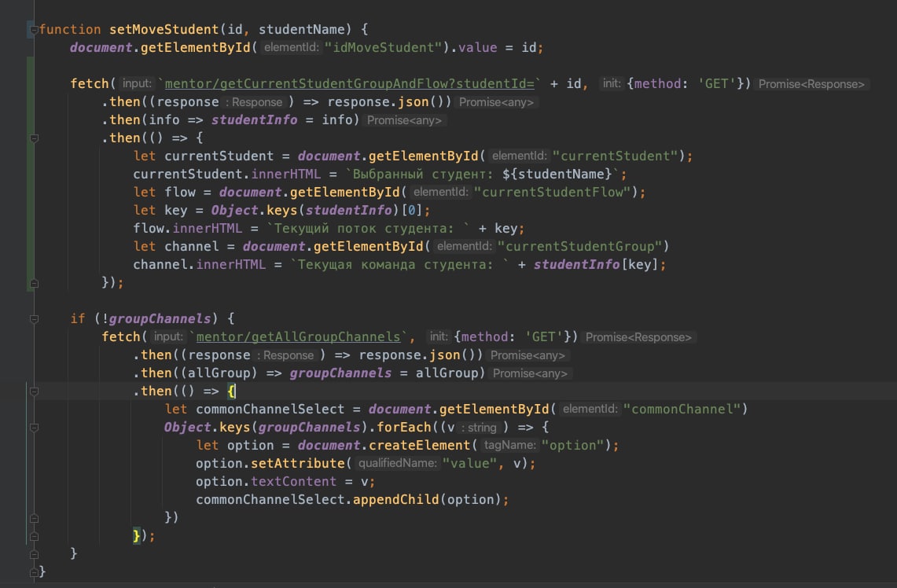Collapse the setMoveStudent function fold marker

34,29
